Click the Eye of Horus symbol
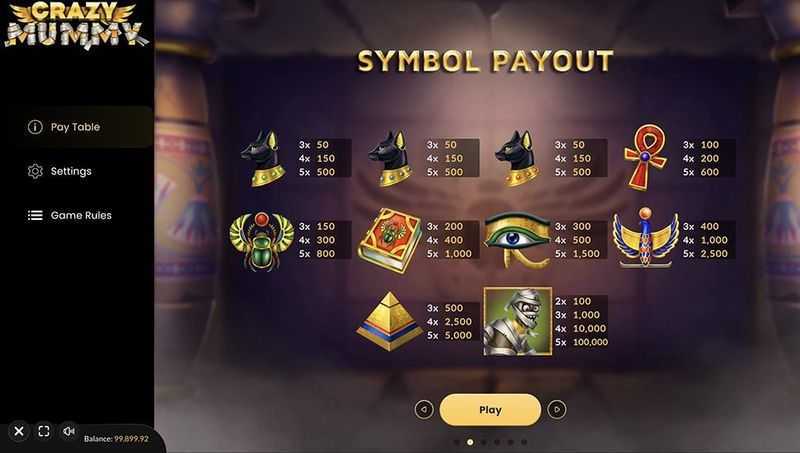The height and width of the screenshot is (453, 800). [517, 240]
